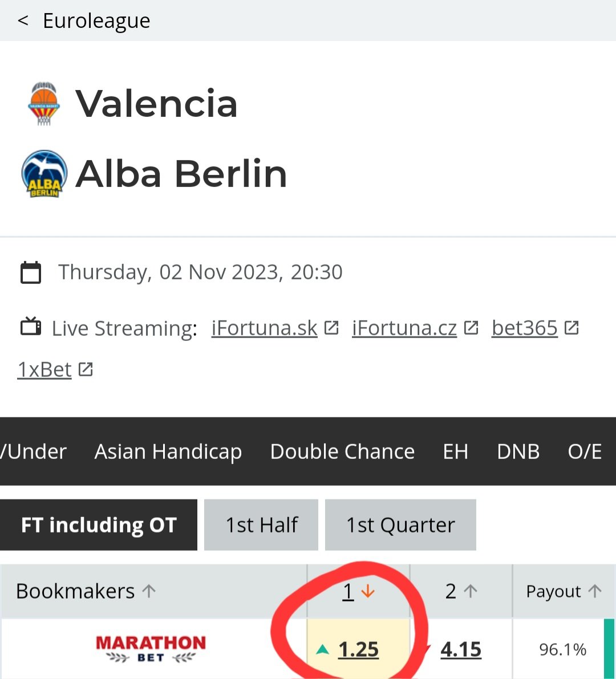Select the 1st Half period button

point(261,525)
